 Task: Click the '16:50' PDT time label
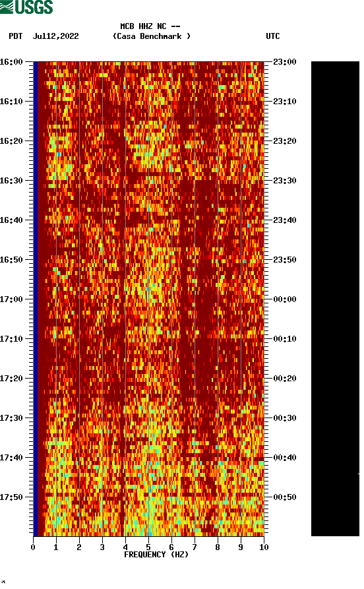11,260
